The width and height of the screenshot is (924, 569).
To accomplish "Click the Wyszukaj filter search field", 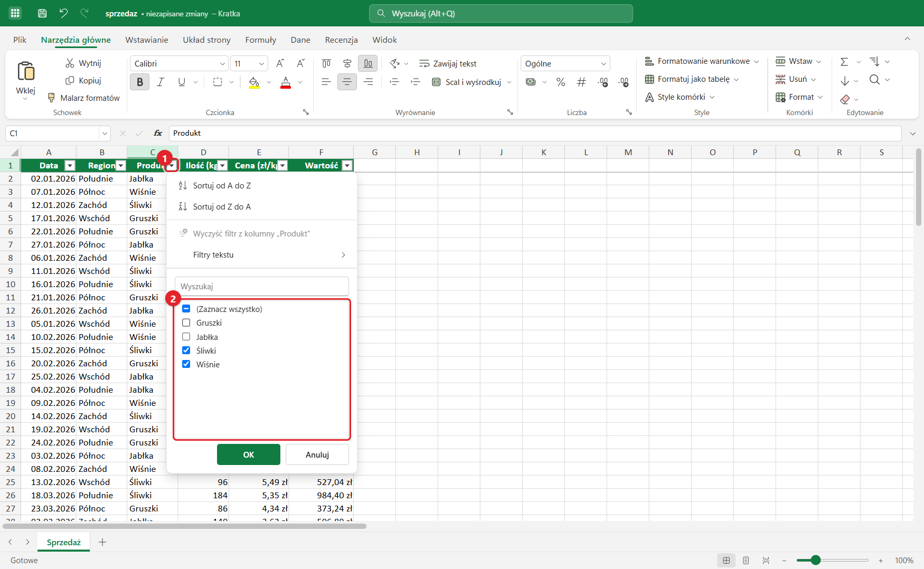I will (x=262, y=287).
